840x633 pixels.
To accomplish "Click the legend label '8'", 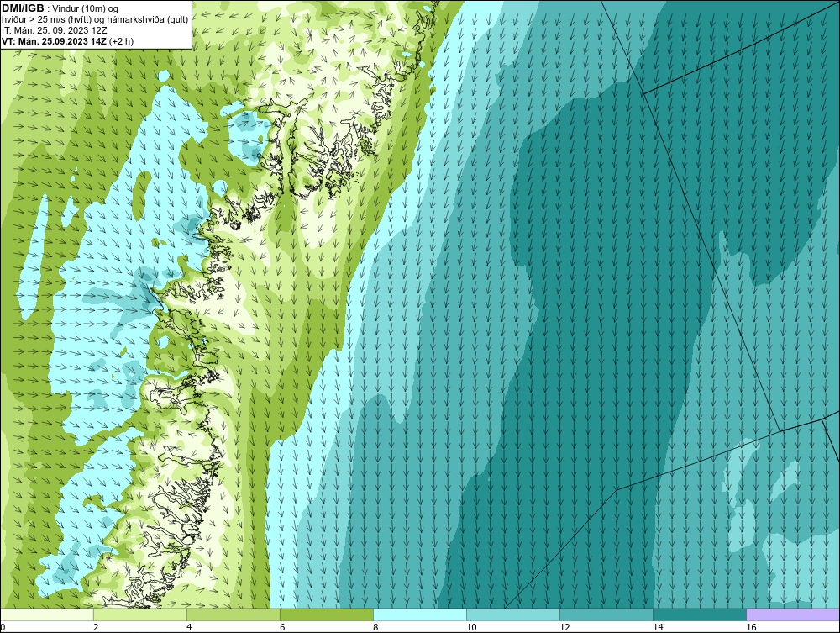I will (376, 627).
